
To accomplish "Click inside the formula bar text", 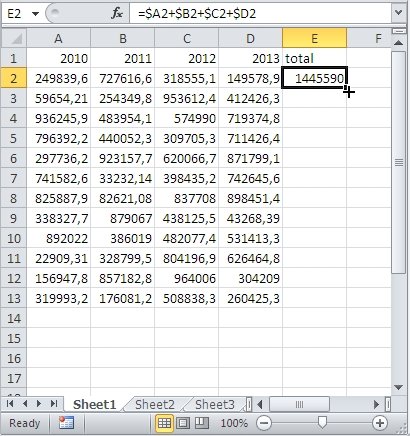I will point(197,14).
